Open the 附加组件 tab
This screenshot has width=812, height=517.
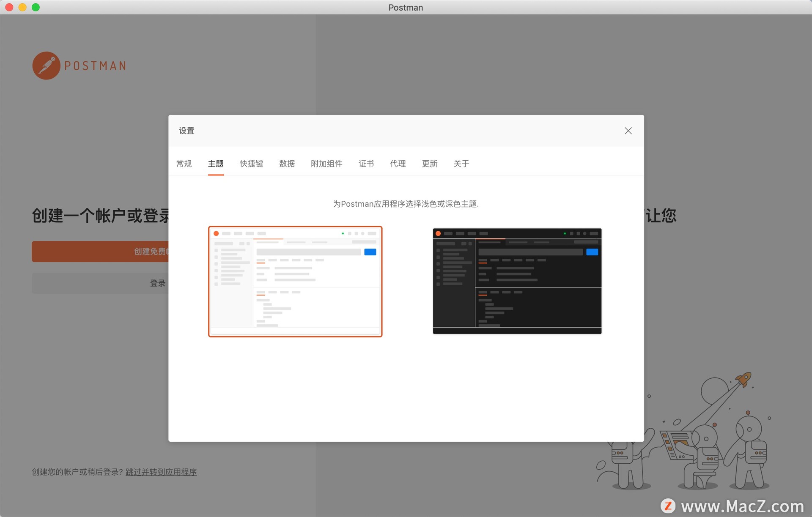point(326,164)
